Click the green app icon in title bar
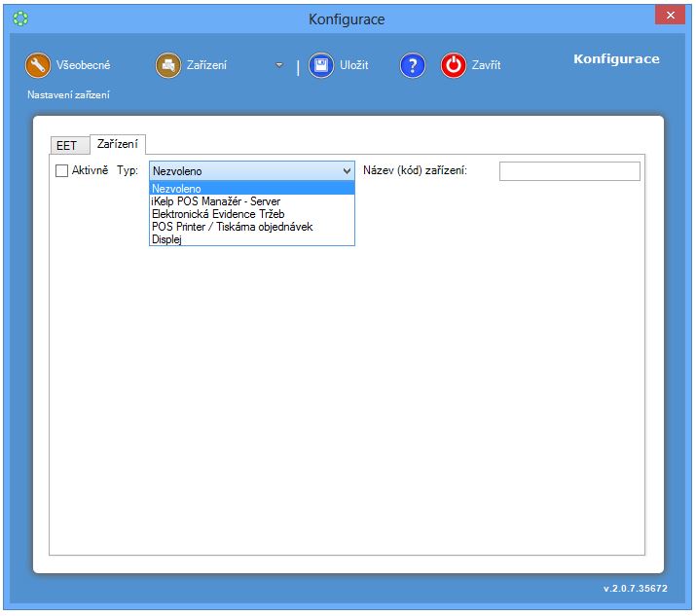696x616 pixels. (x=20, y=18)
